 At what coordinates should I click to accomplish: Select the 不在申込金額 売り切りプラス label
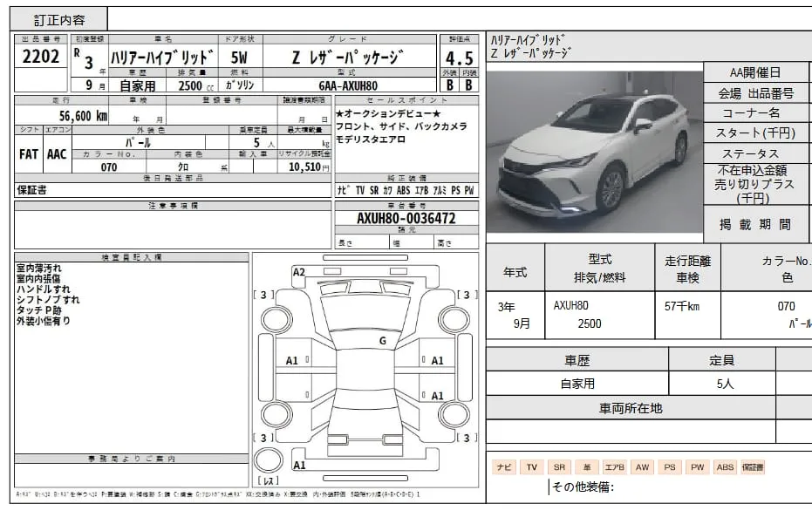coord(754,184)
